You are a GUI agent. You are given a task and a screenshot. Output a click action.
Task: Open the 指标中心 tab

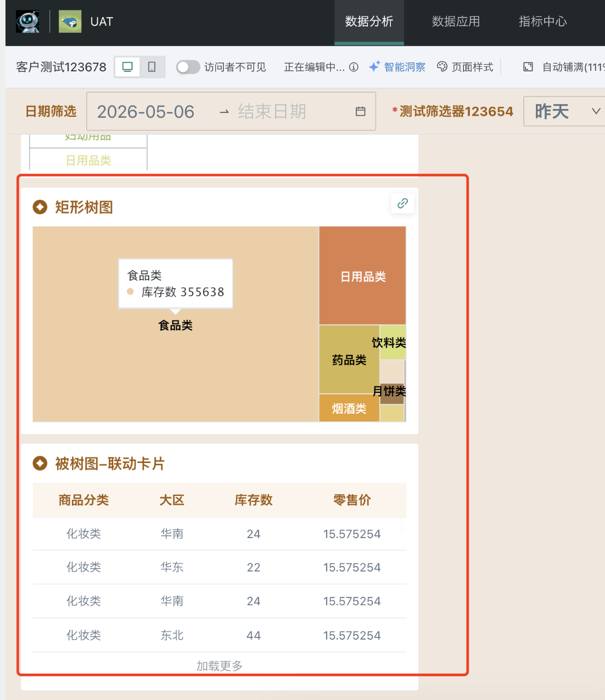(542, 22)
